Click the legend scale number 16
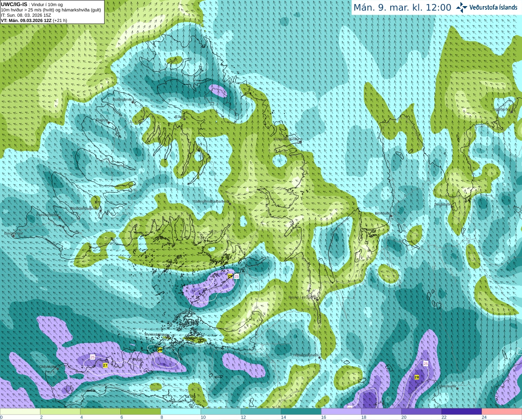Image resolution: width=522 pixels, height=420 pixels. (x=323, y=417)
